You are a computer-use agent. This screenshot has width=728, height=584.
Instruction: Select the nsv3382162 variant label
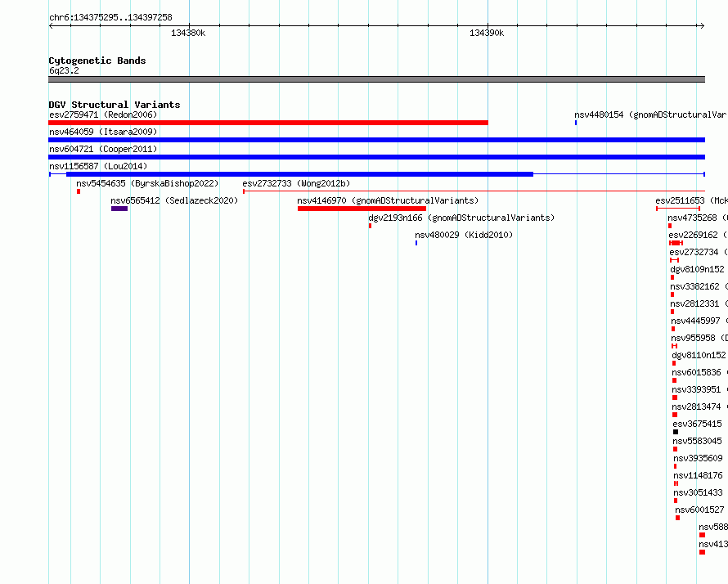coord(699,286)
